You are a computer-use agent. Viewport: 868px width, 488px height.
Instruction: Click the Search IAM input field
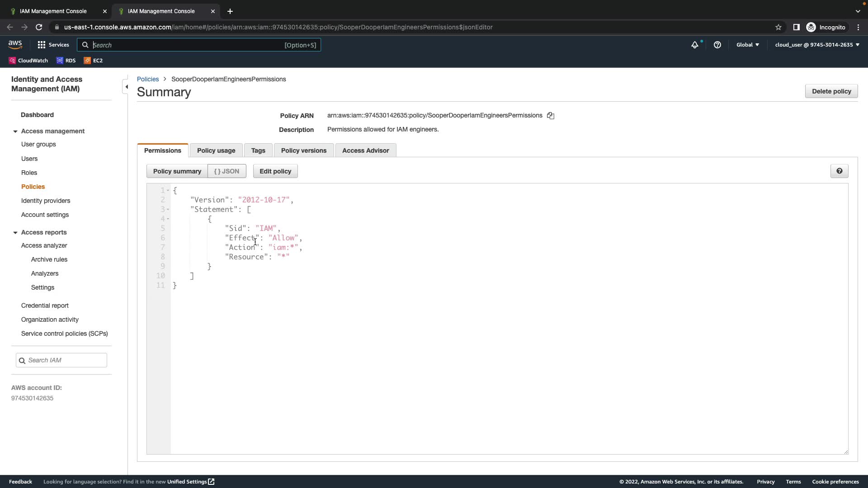point(66,360)
